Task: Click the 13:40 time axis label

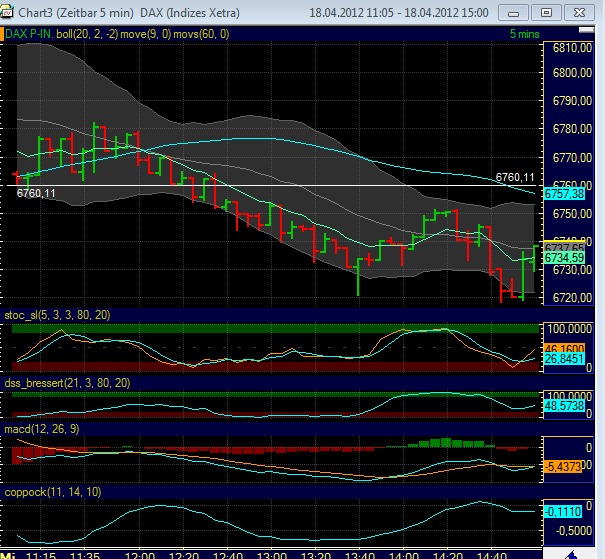Action: [x=359, y=556]
